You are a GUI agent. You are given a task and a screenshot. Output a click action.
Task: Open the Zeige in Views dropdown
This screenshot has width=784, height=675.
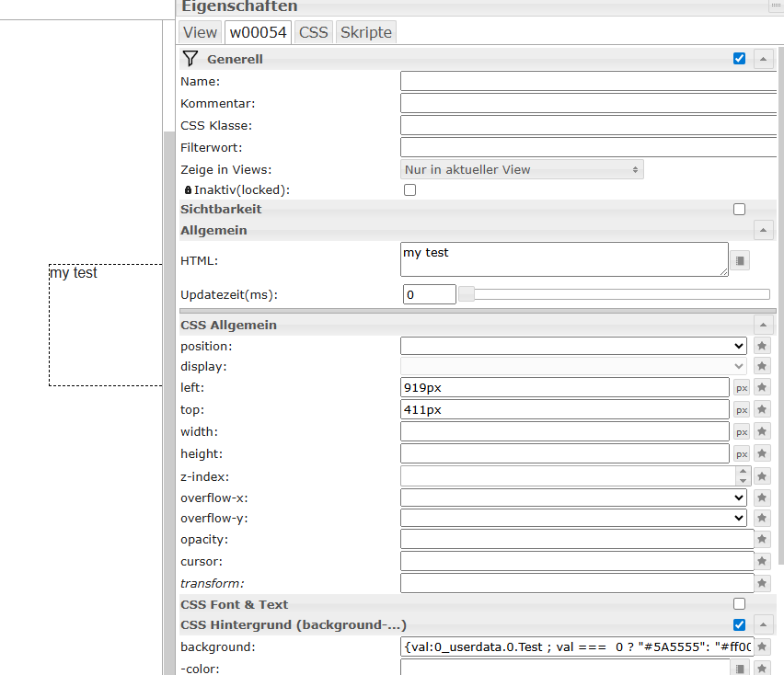point(522,170)
